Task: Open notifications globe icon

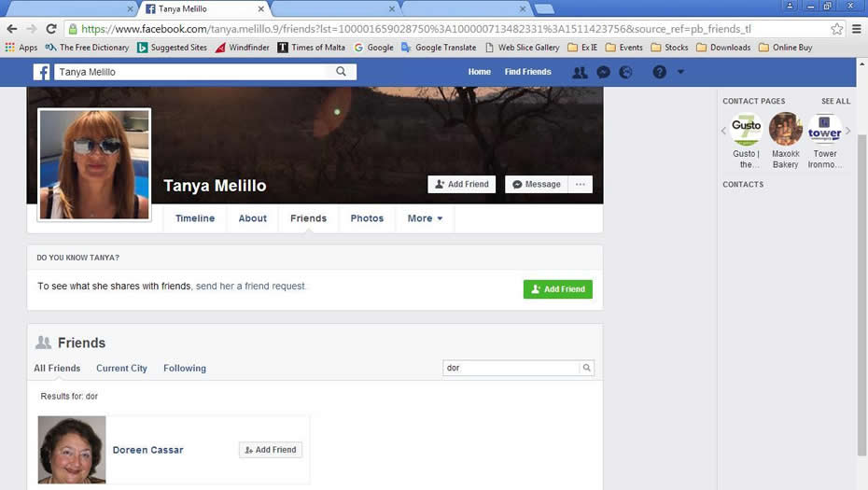Action: (x=625, y=72)
